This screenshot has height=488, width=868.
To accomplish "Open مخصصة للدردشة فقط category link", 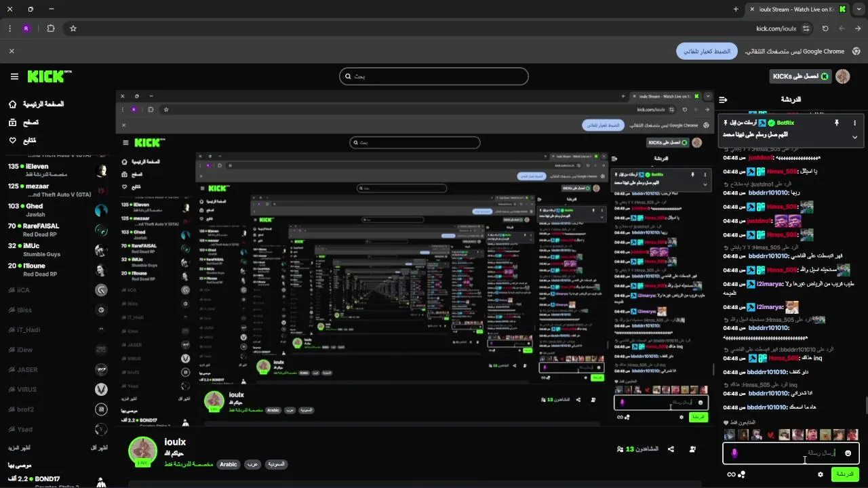I will point(189,464).
